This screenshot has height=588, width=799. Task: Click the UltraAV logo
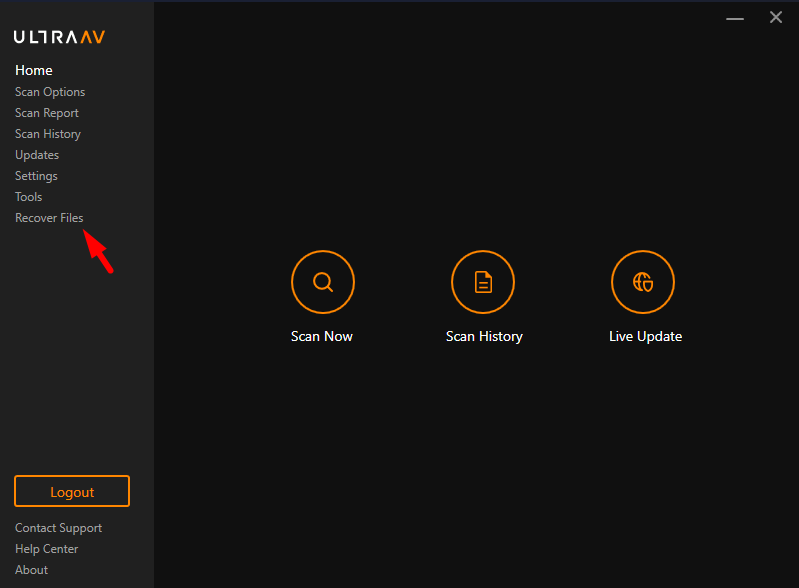(59, 37)
